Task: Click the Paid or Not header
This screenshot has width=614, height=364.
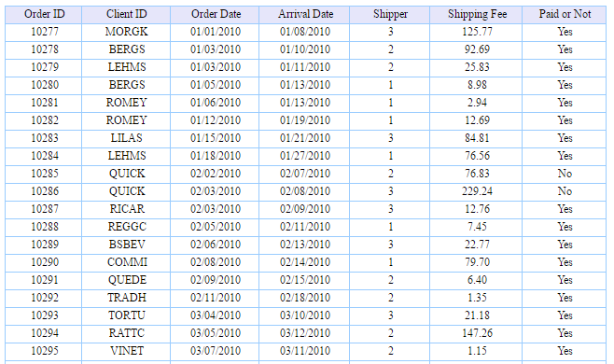Action: [565, 14]
